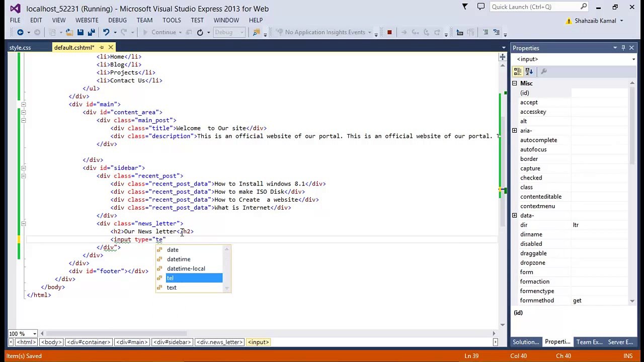Open the document tabs list dropdown arrow

pyautogui.click(x=504, y=48)
